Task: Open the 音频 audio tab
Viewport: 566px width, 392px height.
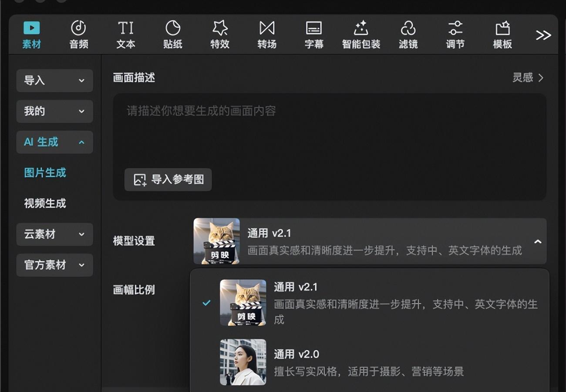Action: coord(79,35)
